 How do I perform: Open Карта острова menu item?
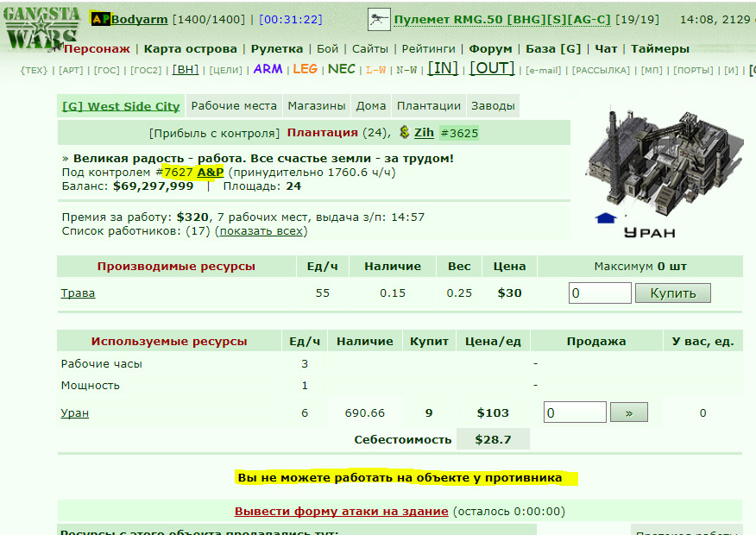[191, 48]
